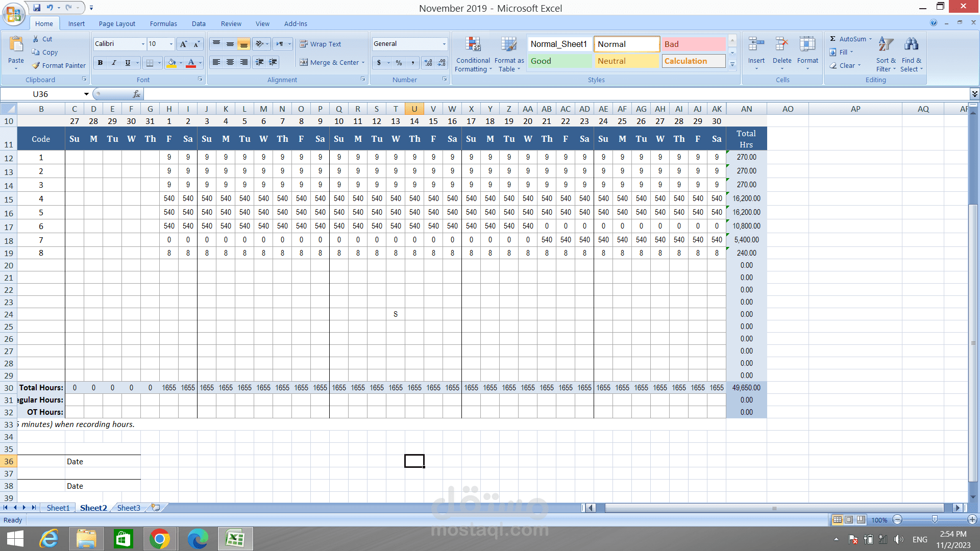Toggle Wrap Text

[321, 44]
